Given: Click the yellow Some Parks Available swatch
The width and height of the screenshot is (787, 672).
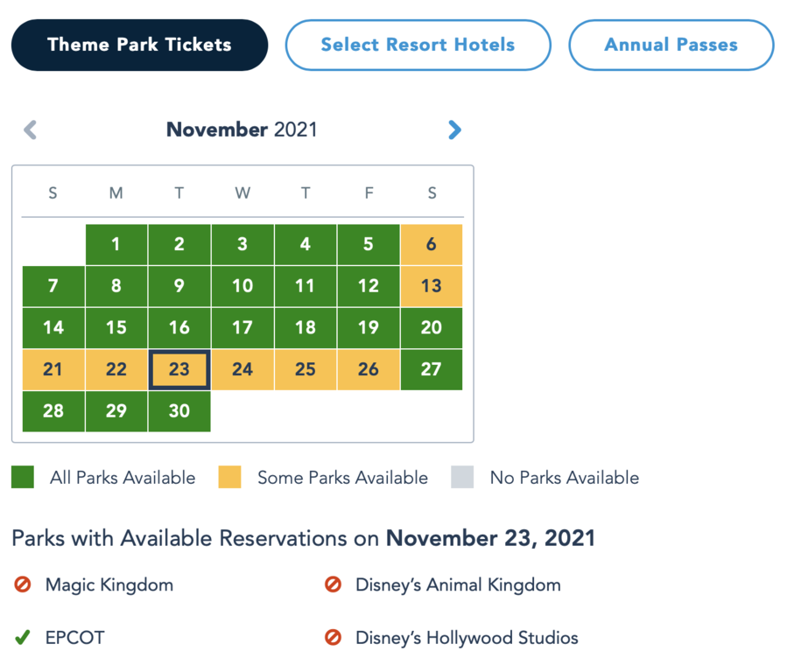Looking at the screenshot, I should click(230, 477).
